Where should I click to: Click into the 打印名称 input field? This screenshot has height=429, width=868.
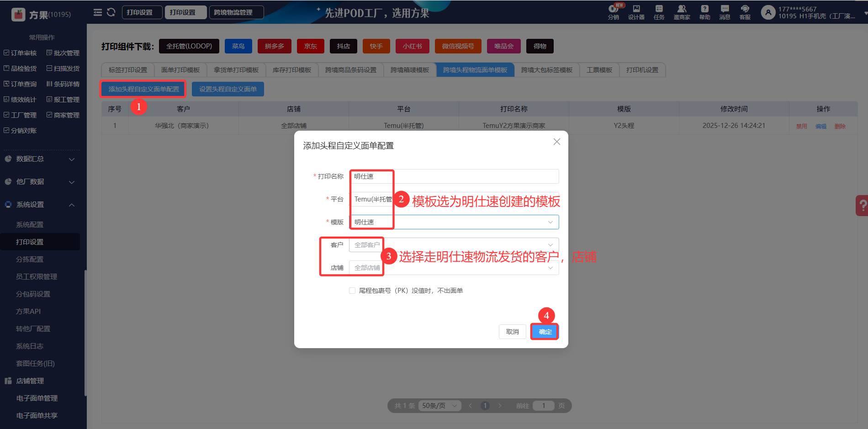(x=454, y=176)
